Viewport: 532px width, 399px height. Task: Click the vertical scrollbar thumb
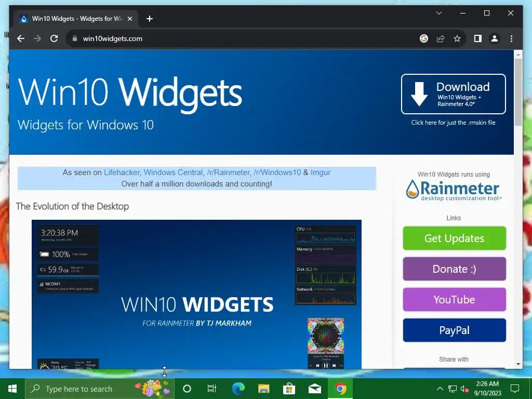point(518,92)
